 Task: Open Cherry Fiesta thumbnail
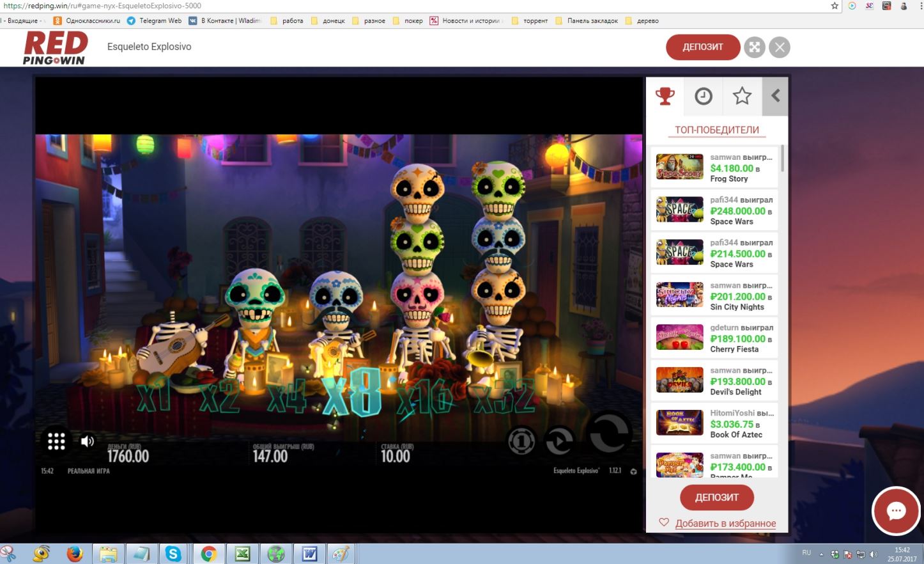click(679, 337)
